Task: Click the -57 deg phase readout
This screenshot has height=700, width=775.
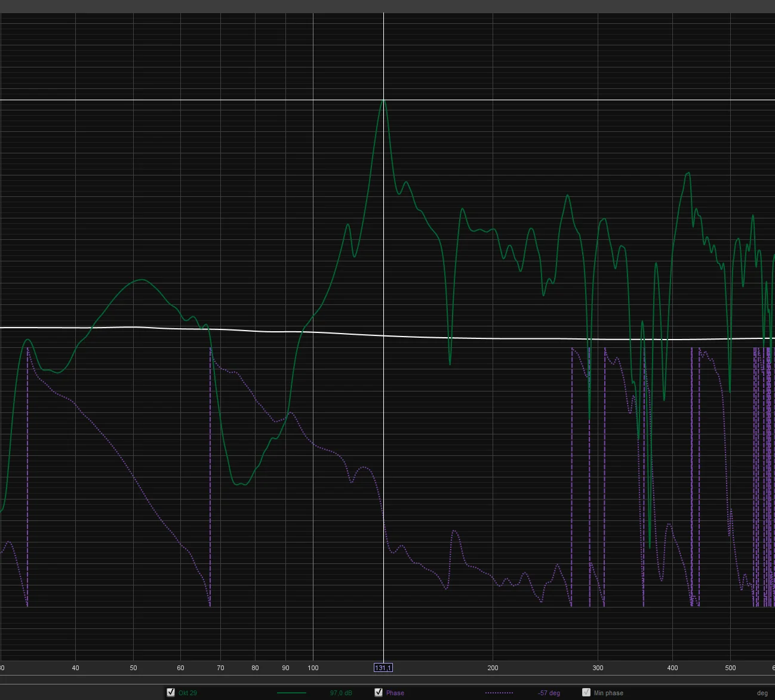Action: pyautogui.click(x=549, y=693)
